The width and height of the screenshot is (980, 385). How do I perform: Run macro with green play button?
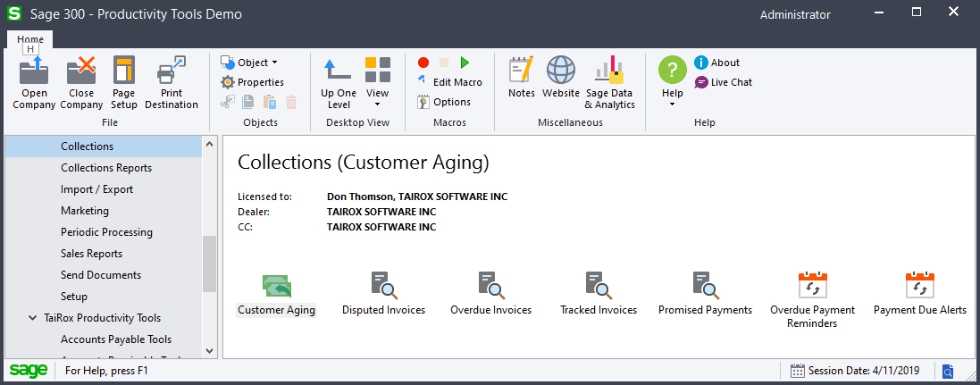[x=465, y=63]
